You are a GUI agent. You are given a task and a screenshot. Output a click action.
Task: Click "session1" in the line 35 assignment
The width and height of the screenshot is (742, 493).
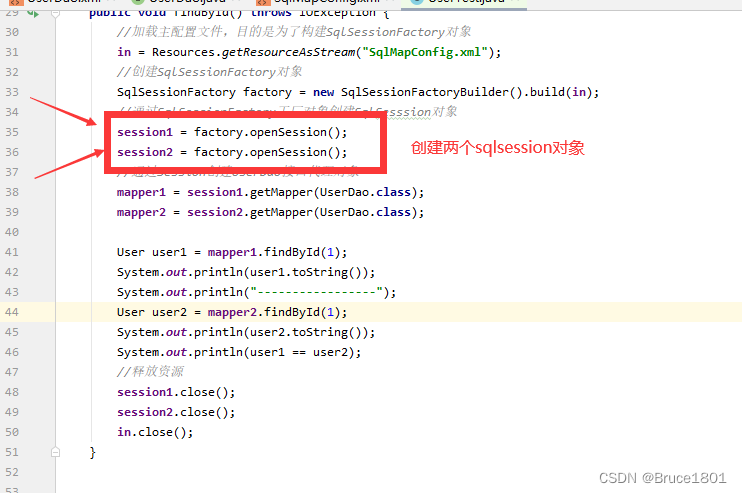coord(145,132)
